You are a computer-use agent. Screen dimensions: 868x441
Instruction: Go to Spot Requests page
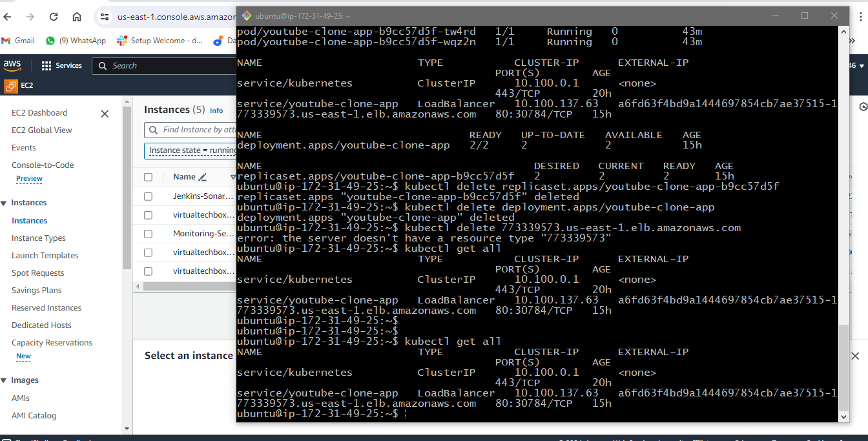37,273
